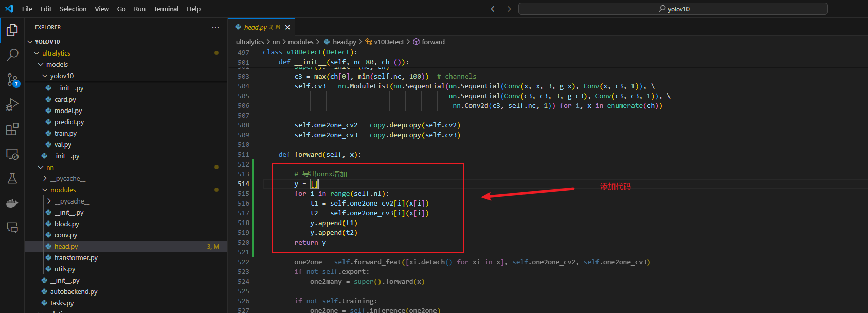
Task: Collapse the ultralytics folder
Action: [126, 53]
